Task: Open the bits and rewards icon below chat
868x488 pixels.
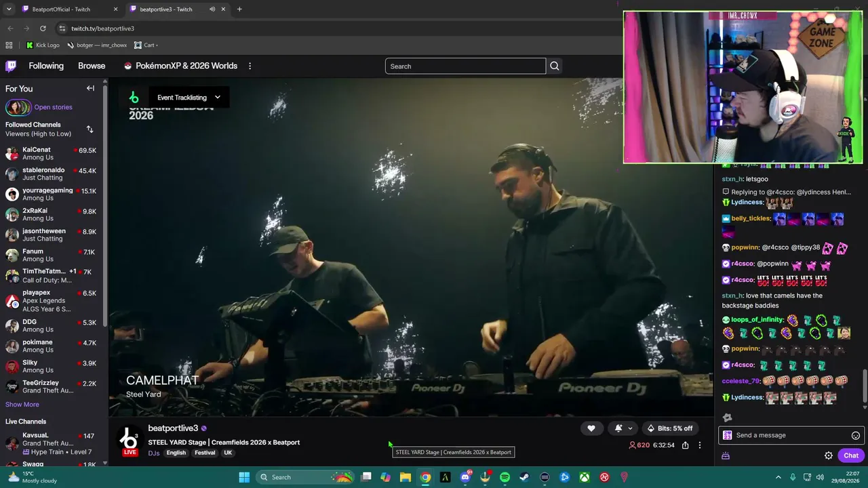Action: click(726, 455)
